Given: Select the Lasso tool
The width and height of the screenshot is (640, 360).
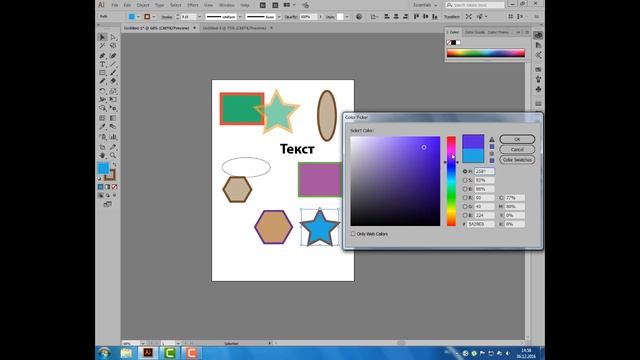Looking at the screenshot, I should coord(113,46).
